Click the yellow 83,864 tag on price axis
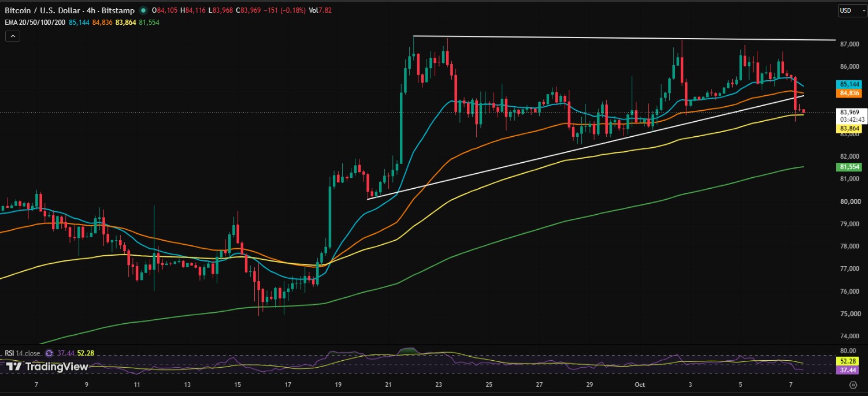The width and height of the screenshot is (868, 396). [x=848, y=129]
